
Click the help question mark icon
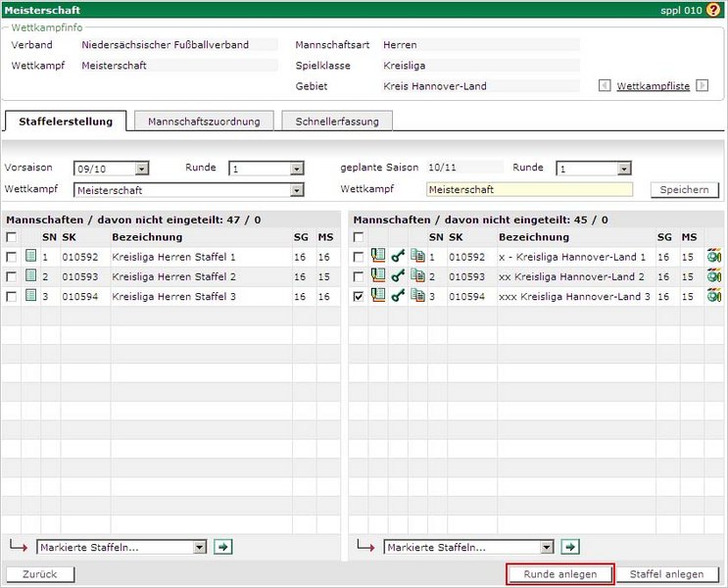coord(713,10)
